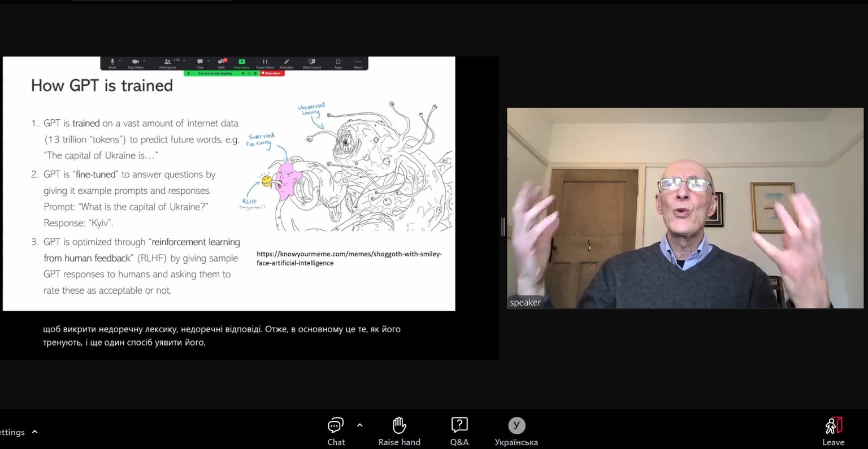868x449 pixels.
Task: Open the Q&A panel in bottom bar
Action: (x=459, y=431)
